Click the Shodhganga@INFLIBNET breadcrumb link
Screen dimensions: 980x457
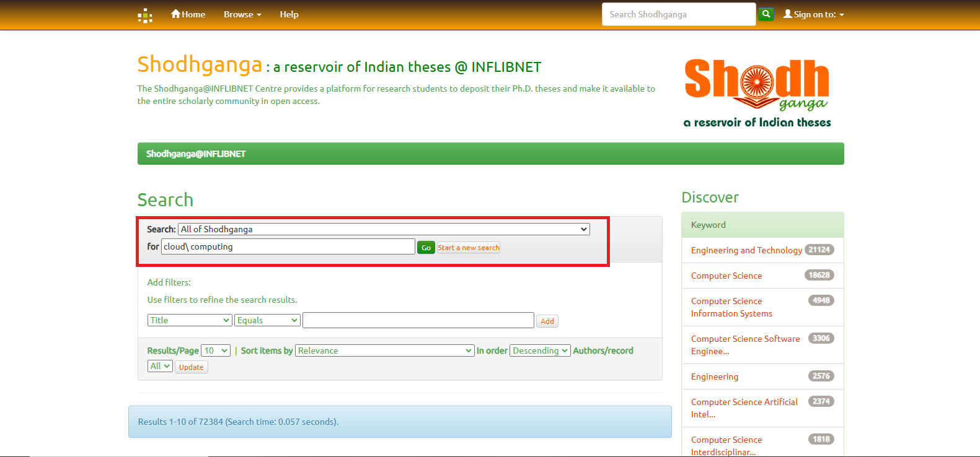[196, 154]
